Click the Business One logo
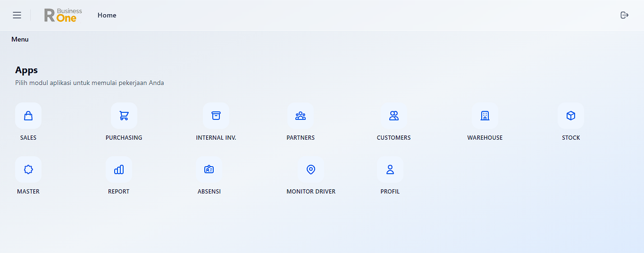 click(63, 15)
